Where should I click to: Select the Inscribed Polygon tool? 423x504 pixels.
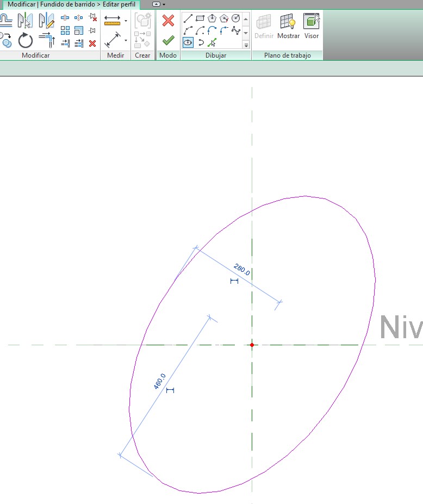coord(212,18)
